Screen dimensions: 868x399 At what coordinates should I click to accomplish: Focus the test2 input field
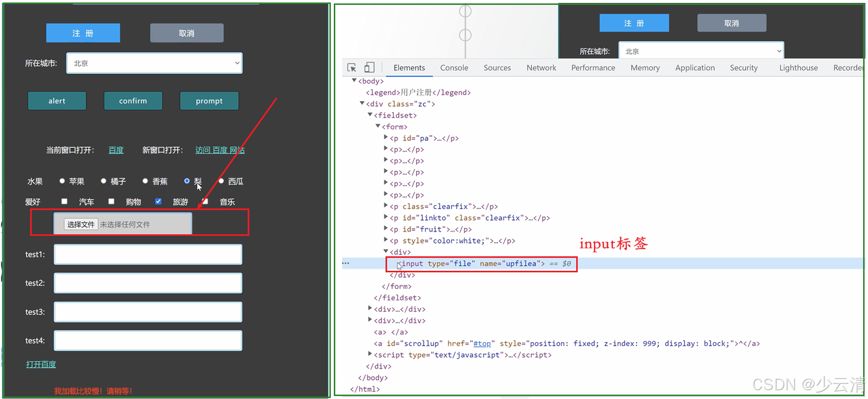click(148, 283)
